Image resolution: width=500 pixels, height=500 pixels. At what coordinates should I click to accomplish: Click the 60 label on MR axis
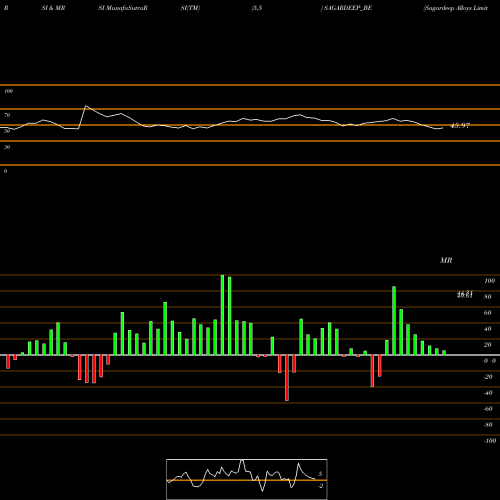pyautogui.click(x=488, y=313)
